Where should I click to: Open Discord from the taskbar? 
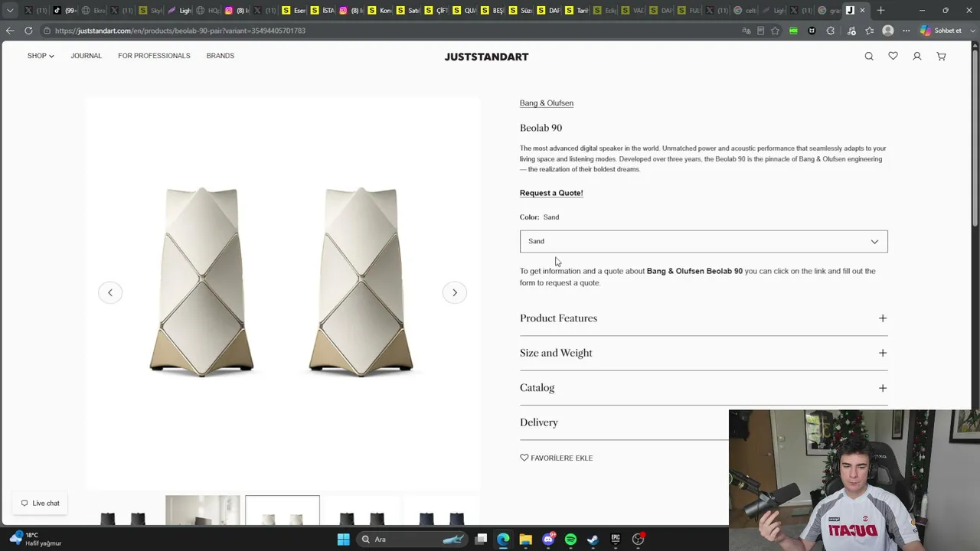548,540
